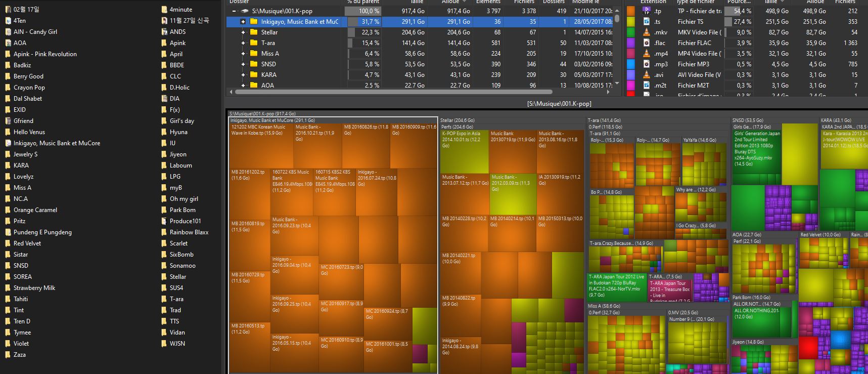Screen dimensions: 868x374
Task: Select the Oh my girl folder name
Action: pos(184,199)
